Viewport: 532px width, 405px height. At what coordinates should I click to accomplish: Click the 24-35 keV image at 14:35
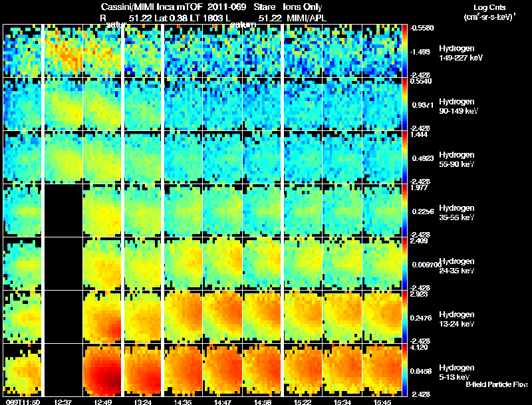click(x=184, y=263)
